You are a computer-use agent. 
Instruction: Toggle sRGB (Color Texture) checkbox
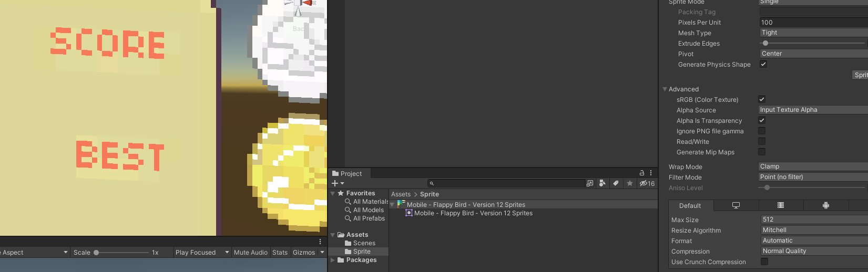(x=762, y=99)
